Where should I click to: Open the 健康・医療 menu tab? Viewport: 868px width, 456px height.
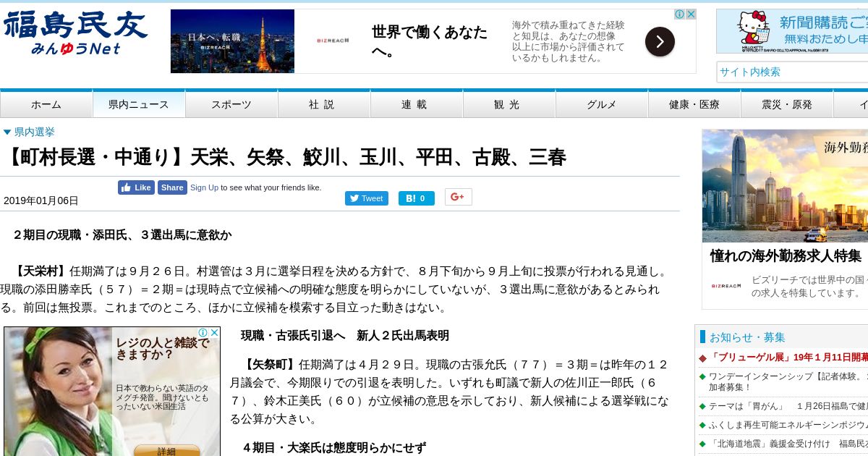pos(694,104)
